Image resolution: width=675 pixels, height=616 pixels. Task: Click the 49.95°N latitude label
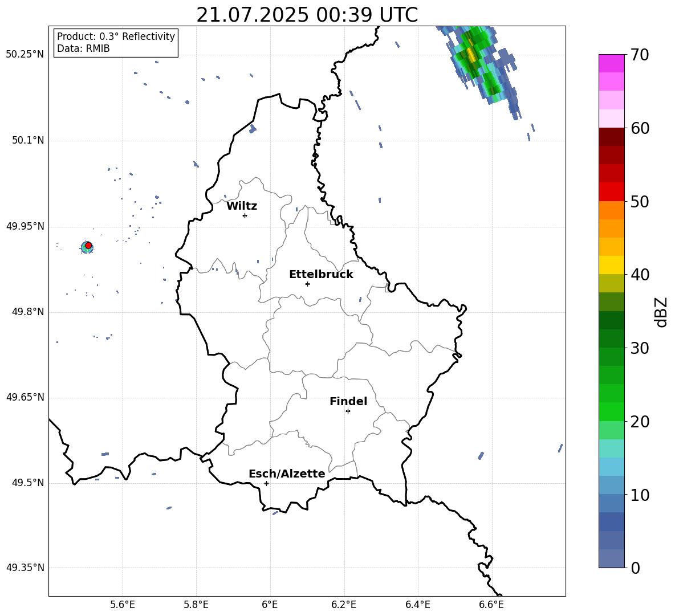coord(25,226)
